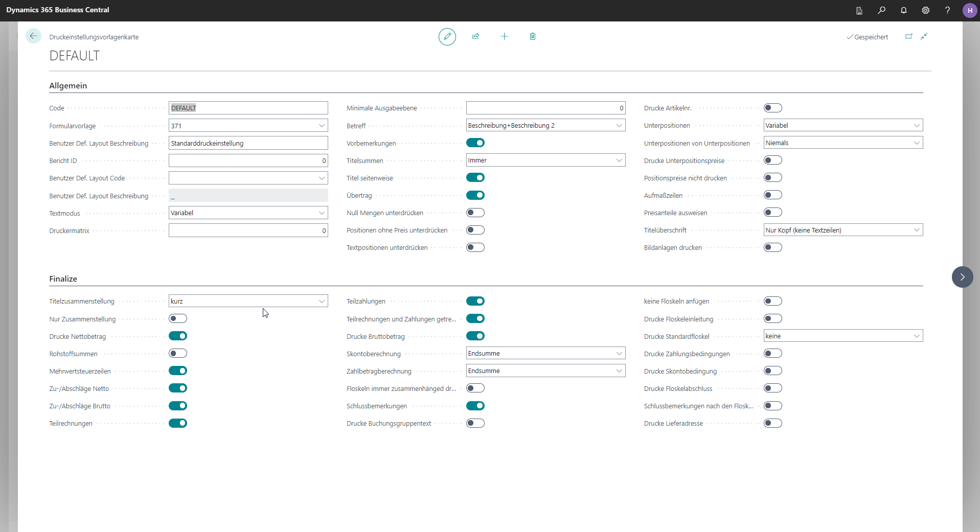This screenshot has height=532, width=980.
Task: Click the plus icon to create new
Action: (x=504, y=36)
